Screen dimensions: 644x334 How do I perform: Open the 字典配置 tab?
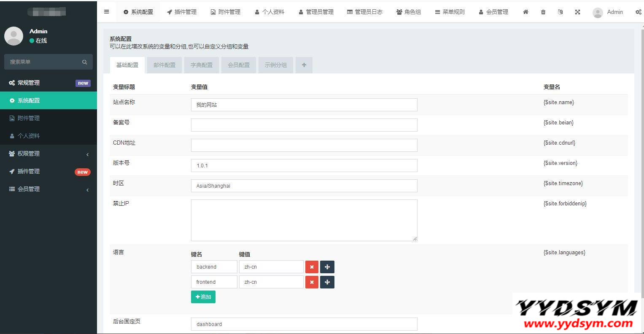[x=202, y=65]
